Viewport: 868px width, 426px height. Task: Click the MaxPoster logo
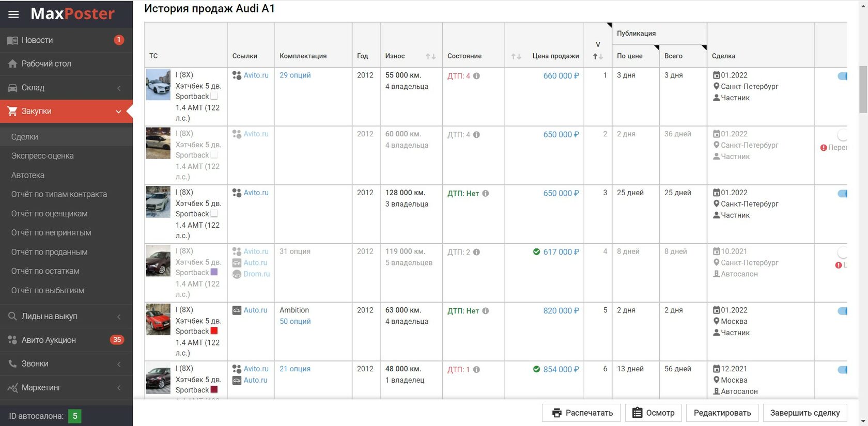tap(72, 14)
